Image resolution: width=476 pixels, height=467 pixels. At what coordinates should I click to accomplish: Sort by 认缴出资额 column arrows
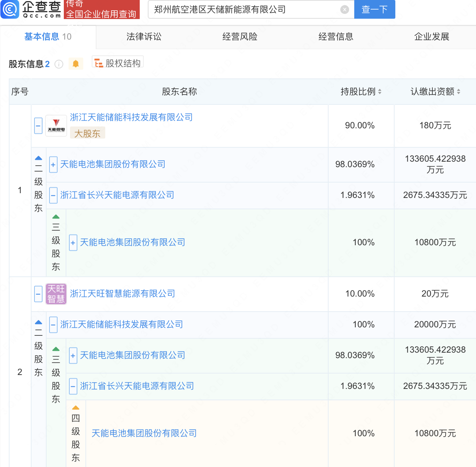[x=458, y=92]
